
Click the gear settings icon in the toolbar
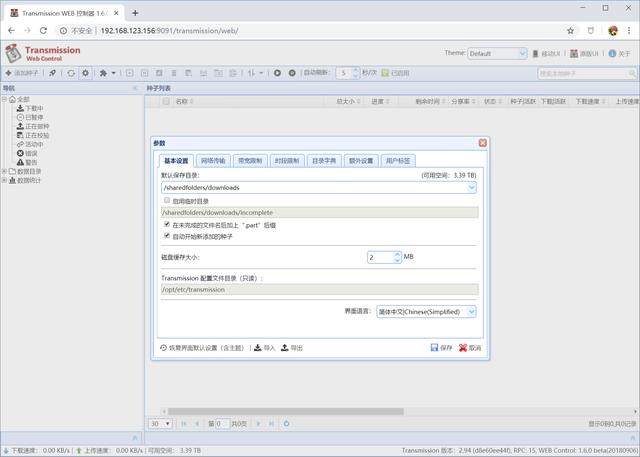pyautogui.click(x=85, y=73)
